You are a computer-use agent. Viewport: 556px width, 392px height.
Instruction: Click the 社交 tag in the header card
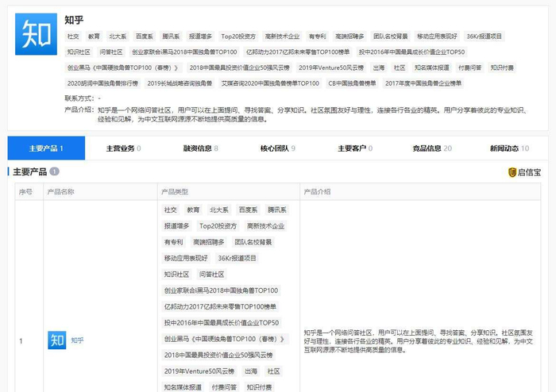(73, 37)
